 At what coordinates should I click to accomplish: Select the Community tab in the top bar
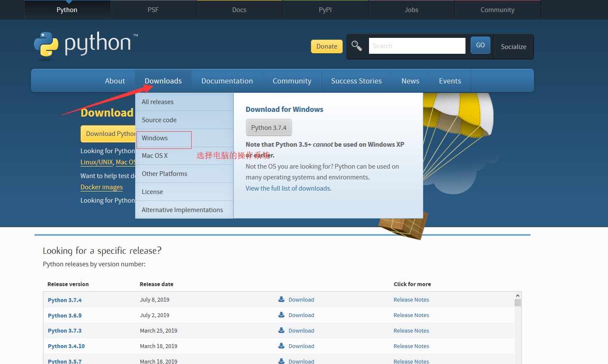click(x=498, y=10)
